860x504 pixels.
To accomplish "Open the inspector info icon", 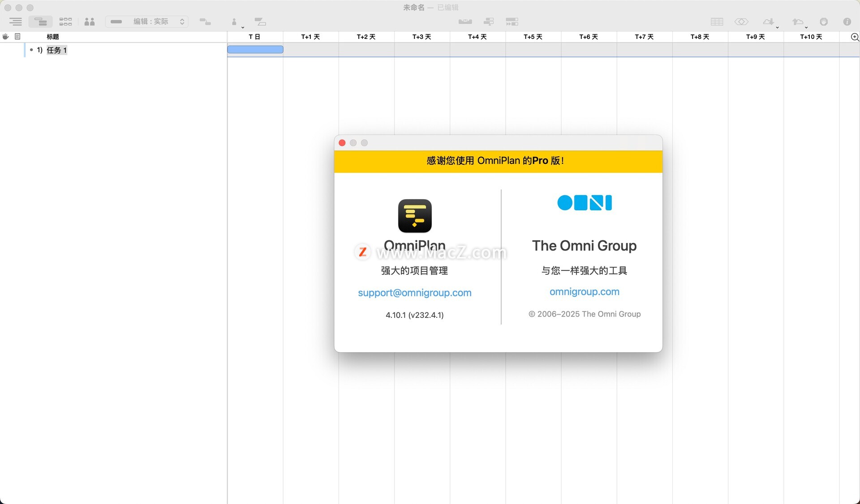I will (847, 21).
